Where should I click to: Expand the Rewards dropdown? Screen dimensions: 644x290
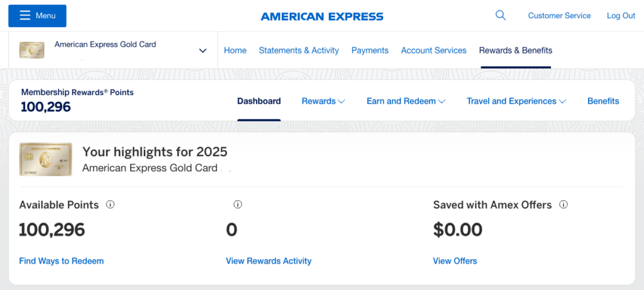pos(323,101)
